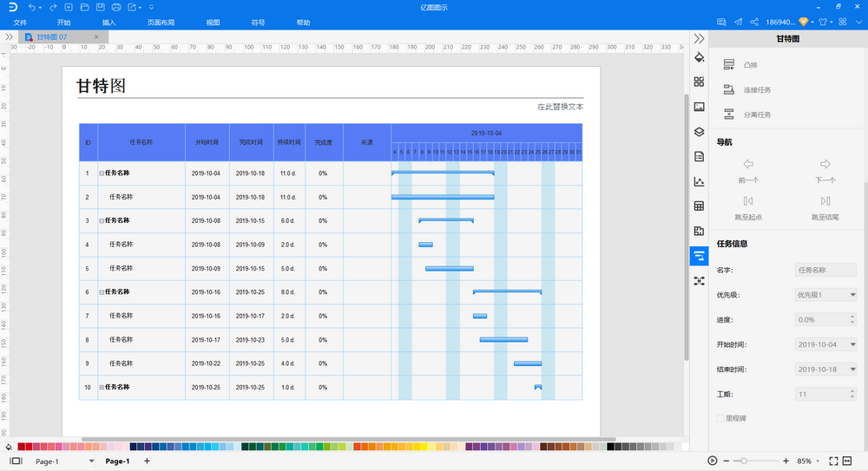Viewport: 868px width, 471px height.
Task: Open the 结束时间 end date dropdown
Action: pyautogui.click(x=825, y=370)
